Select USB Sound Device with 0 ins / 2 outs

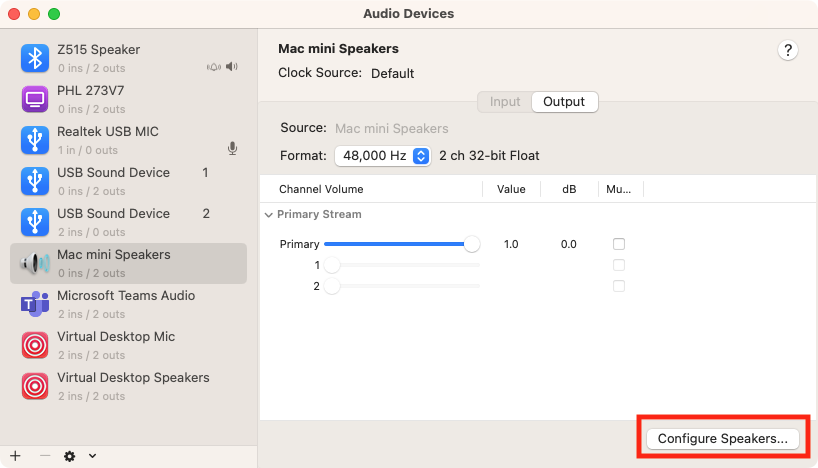128,181
